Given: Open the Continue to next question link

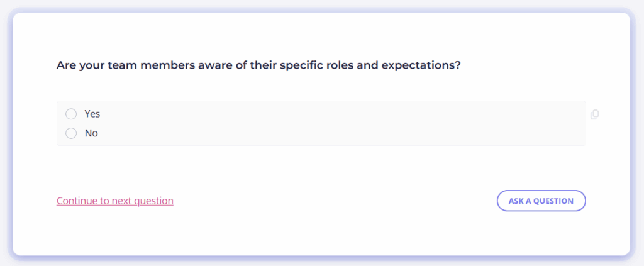Looking at the screenshot, I should pyautogui.click(x=114, y=201).
